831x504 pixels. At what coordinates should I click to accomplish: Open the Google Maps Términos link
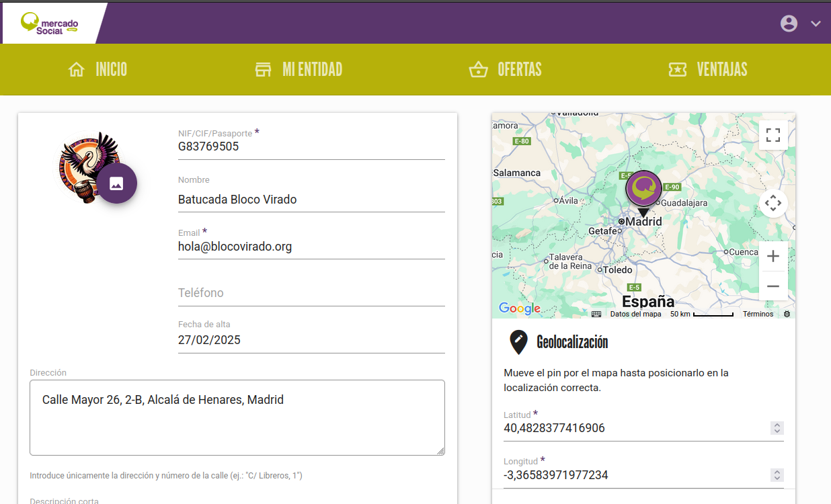(x=758, y=314)
